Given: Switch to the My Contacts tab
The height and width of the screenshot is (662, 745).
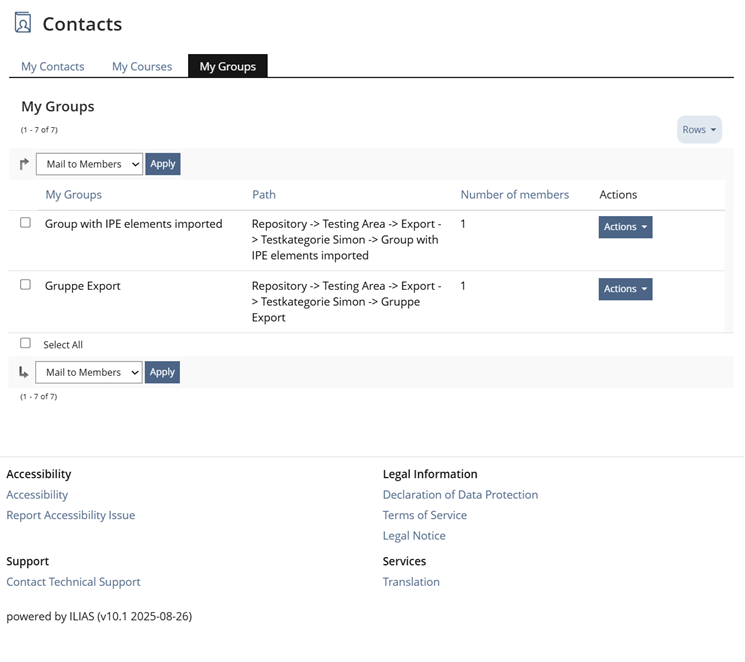Looking at the screenshot, I should click(53, 67).
